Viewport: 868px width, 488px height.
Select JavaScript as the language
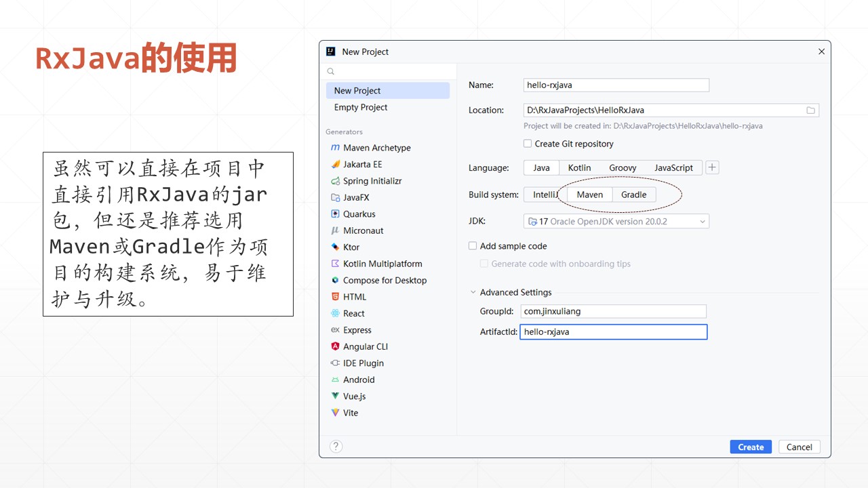pyautogui.click(x=673, y=167)
